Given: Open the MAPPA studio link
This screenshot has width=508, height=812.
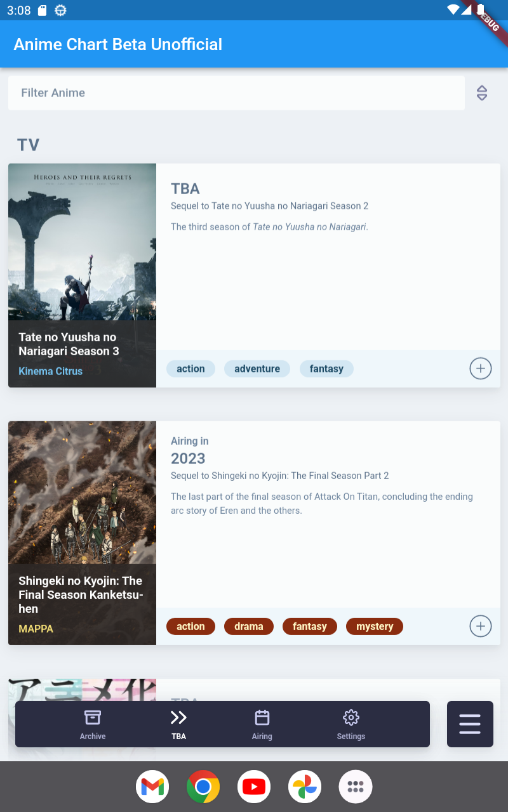Looking at the screenshot, I should [36, 629].
